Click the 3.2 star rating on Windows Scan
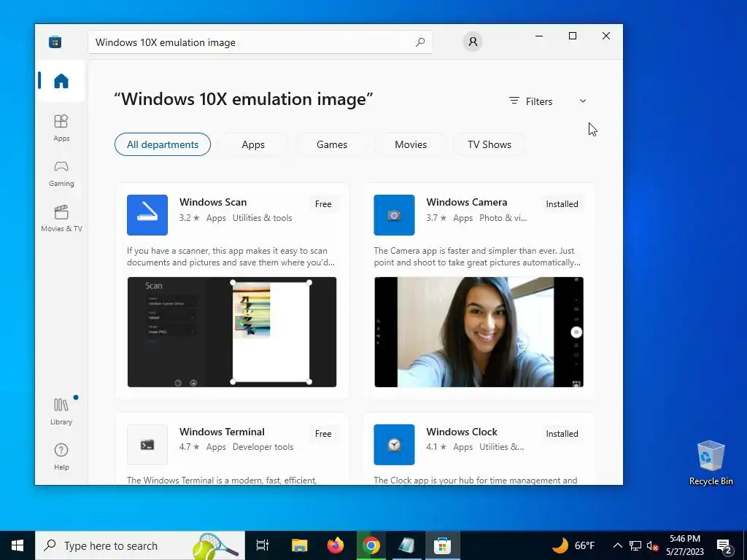Image resolution: width=747 pixels, height=560 pixels. 189,217
